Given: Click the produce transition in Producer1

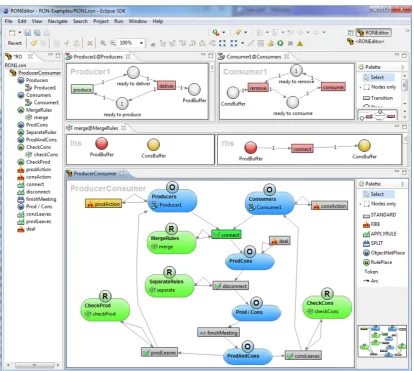Looking at the screenshot, I should point(82,90).
